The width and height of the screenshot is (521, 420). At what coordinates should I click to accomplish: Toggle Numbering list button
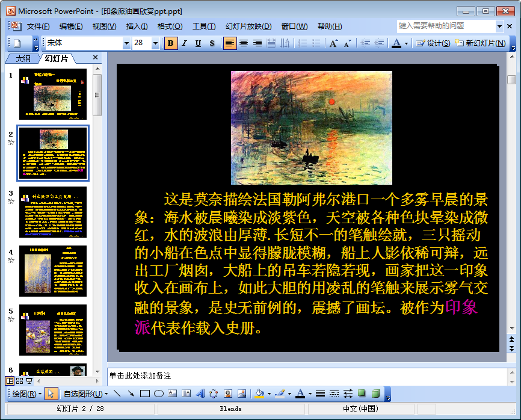coord(303,43)
